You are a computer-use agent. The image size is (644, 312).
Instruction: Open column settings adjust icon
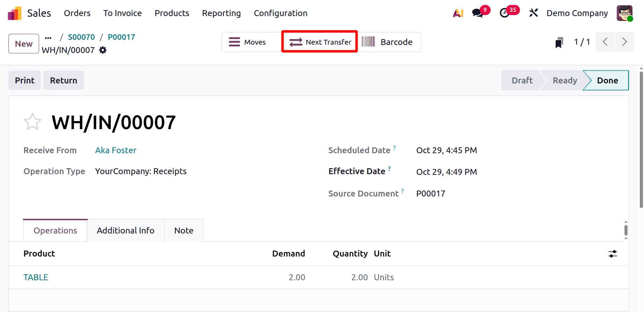[x=613, y=254]
